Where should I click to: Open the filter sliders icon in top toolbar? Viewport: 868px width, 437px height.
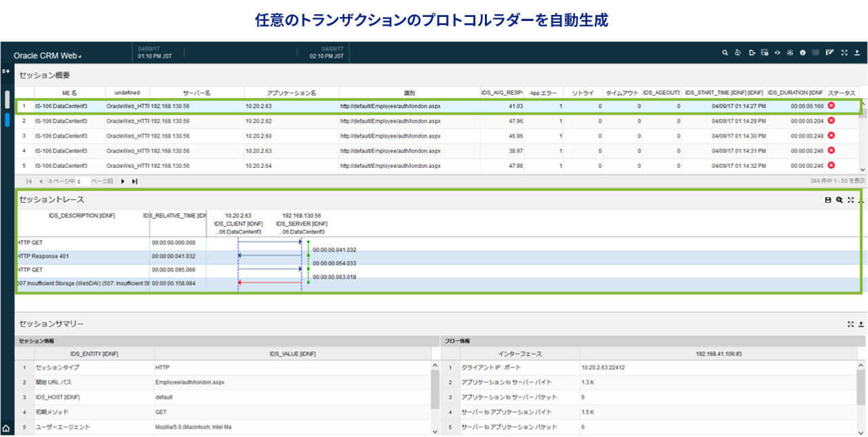coord(790,53)
